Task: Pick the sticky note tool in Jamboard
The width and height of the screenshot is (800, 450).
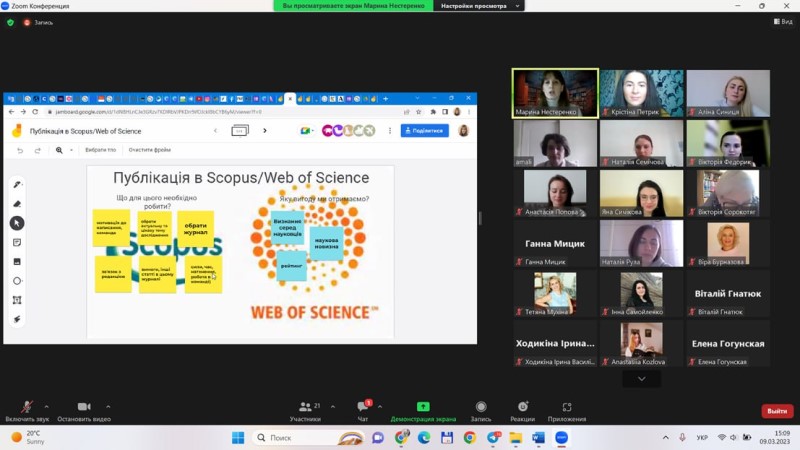Action: tap(17, 242)
